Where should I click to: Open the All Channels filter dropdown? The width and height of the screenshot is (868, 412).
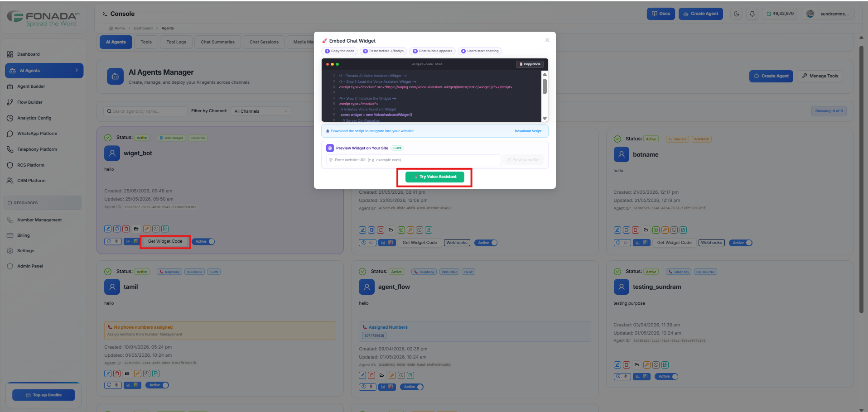(x=261, y=111)
